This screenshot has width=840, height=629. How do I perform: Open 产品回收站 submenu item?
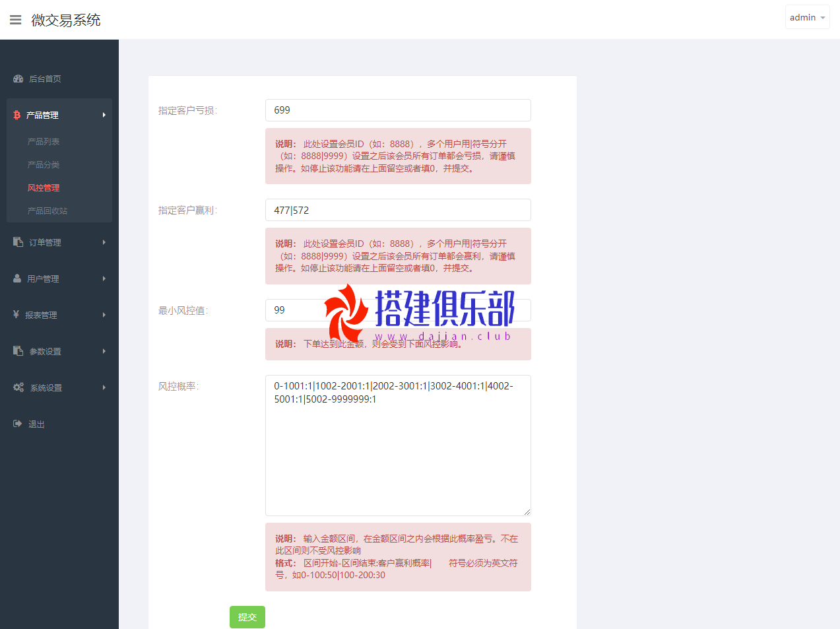(x=48, y=211)
